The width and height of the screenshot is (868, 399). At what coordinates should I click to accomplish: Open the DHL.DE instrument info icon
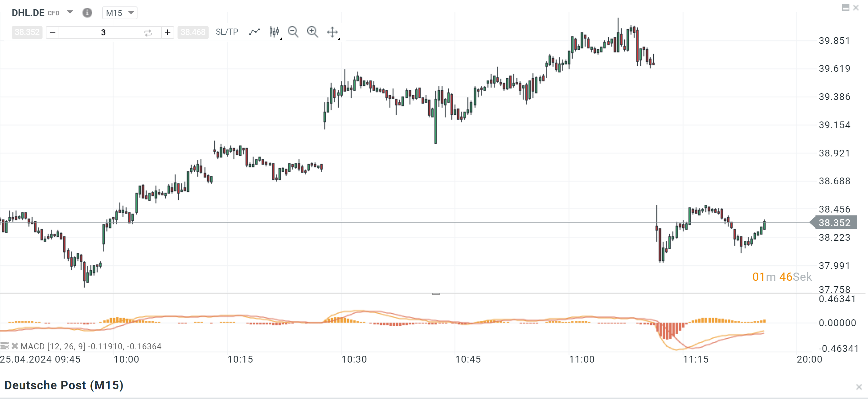87,13
